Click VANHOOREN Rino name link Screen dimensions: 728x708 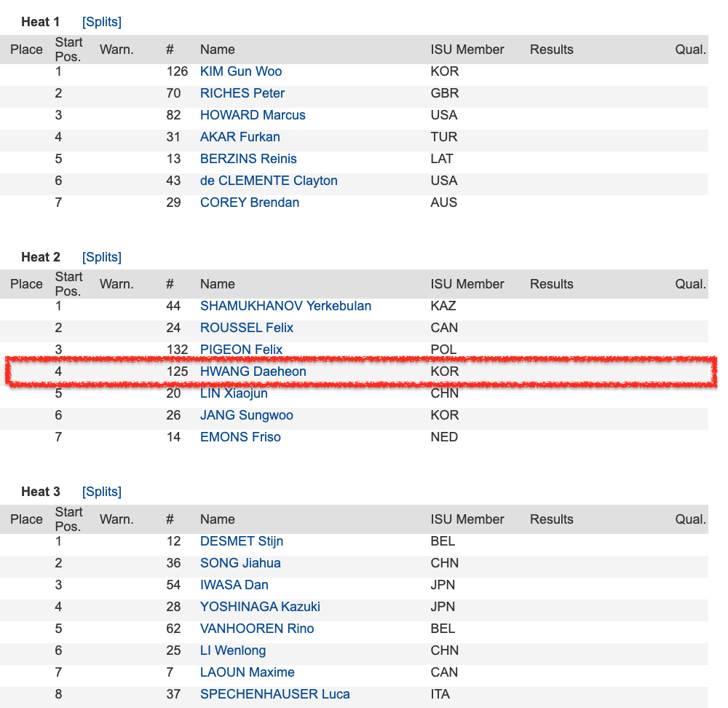click(x=257, y=629)
